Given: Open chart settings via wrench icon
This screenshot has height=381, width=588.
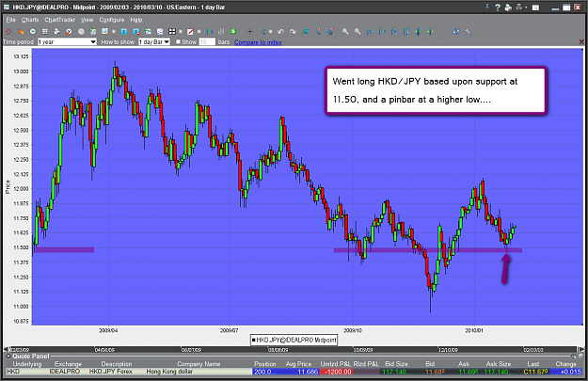Looking at the screenshot, I should pos(468,32).
